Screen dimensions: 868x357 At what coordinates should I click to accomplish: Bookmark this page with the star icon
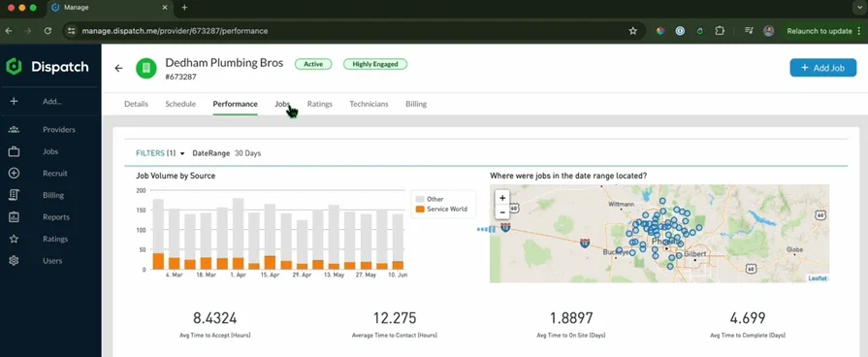click(x=632, y=31)
